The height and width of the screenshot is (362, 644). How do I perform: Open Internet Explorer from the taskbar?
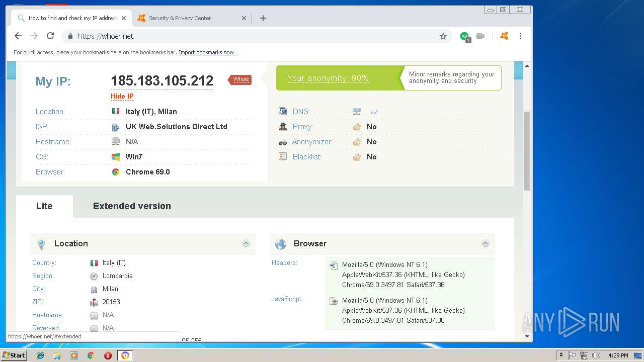40,355
